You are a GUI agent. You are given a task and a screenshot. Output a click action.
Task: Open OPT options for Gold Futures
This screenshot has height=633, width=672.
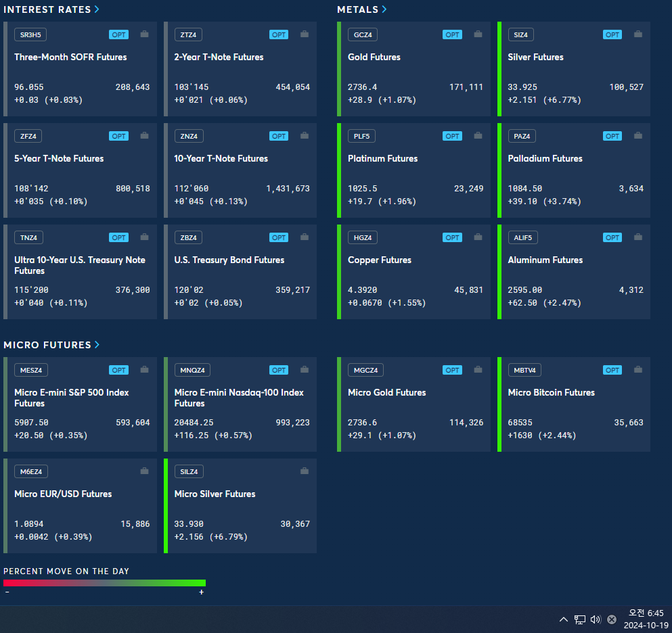click(452, 34)
